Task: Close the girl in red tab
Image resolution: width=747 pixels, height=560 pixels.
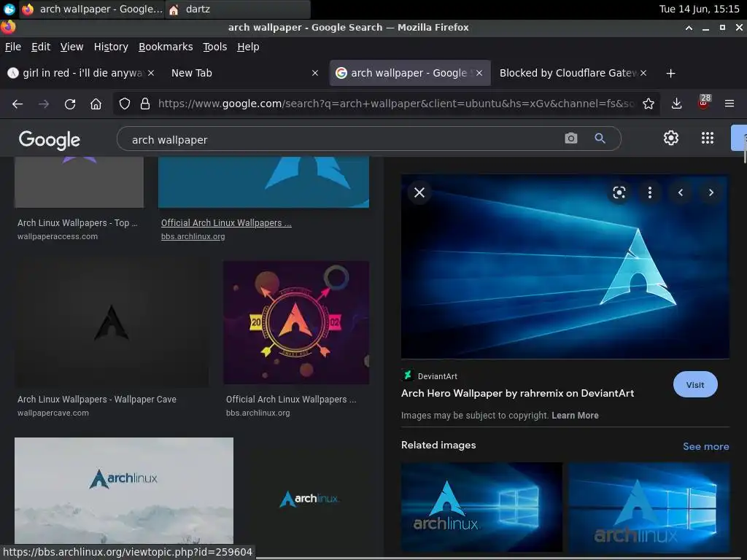Action: pos(150,73)
